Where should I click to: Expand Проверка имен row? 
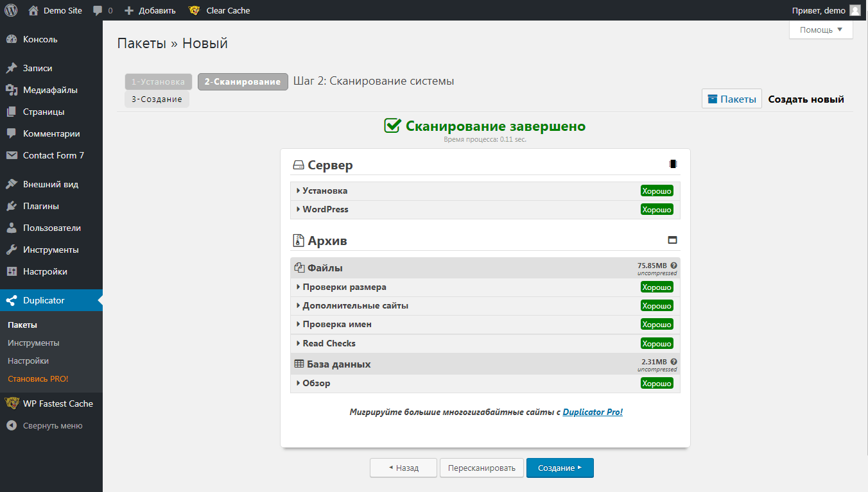[x=485, y=324]
